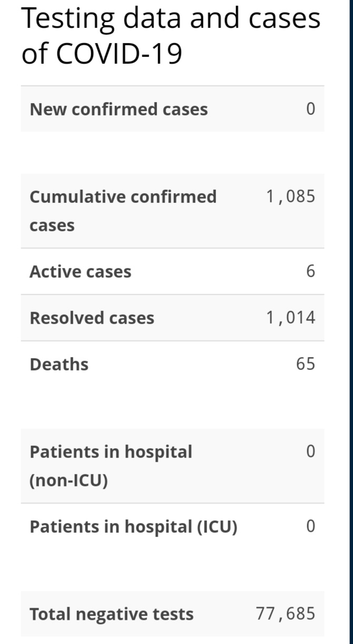Click the active cases value 6
353x644 pixels.
310,271
